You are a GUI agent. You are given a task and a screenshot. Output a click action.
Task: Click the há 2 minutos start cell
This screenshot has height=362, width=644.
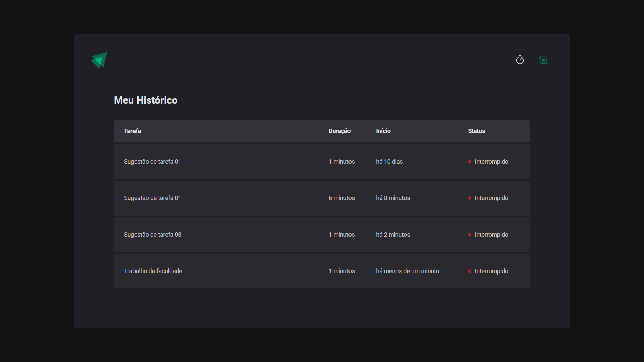pos(393,235)
